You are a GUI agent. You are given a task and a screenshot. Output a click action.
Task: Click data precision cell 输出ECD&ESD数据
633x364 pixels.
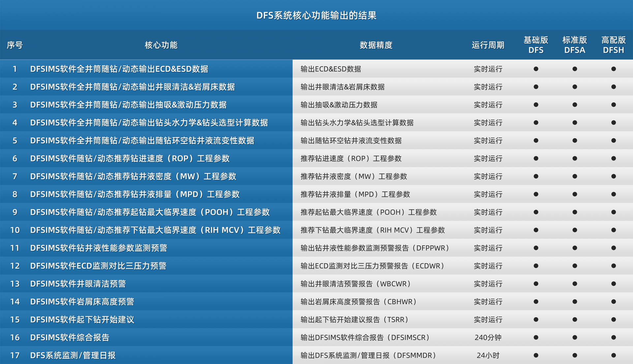tap(331, 69)
